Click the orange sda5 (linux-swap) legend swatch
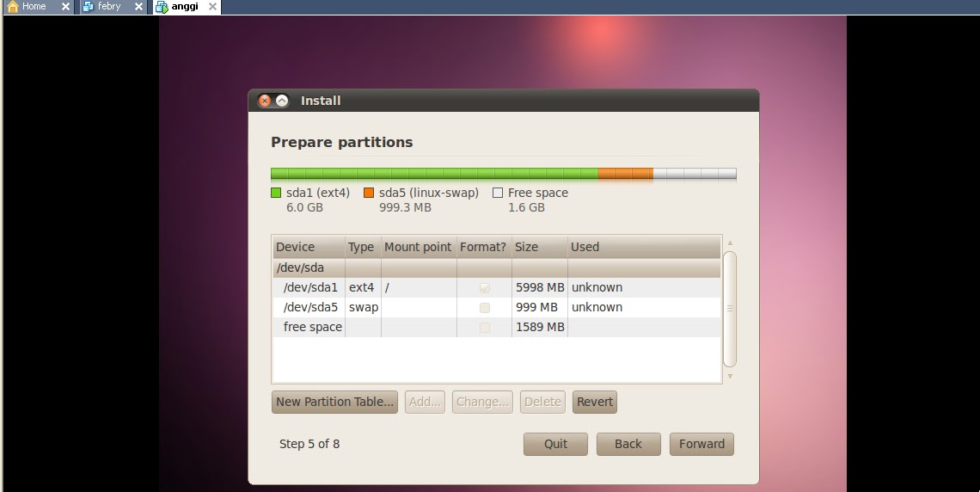 (x=369, y=193)
